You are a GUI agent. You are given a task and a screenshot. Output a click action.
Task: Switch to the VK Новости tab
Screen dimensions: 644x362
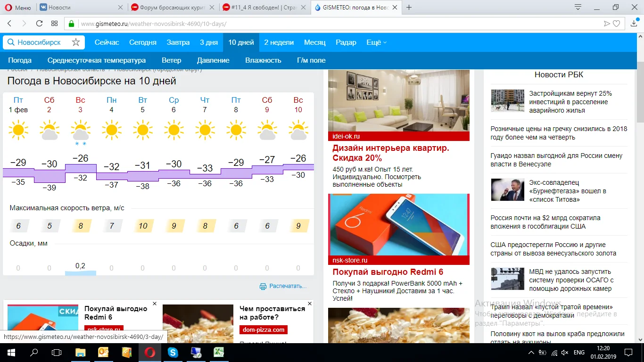tap(80, 8)
